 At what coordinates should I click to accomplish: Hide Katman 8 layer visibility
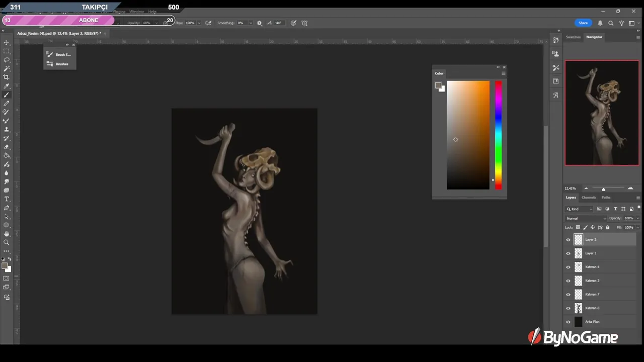(x=569, y=308)
